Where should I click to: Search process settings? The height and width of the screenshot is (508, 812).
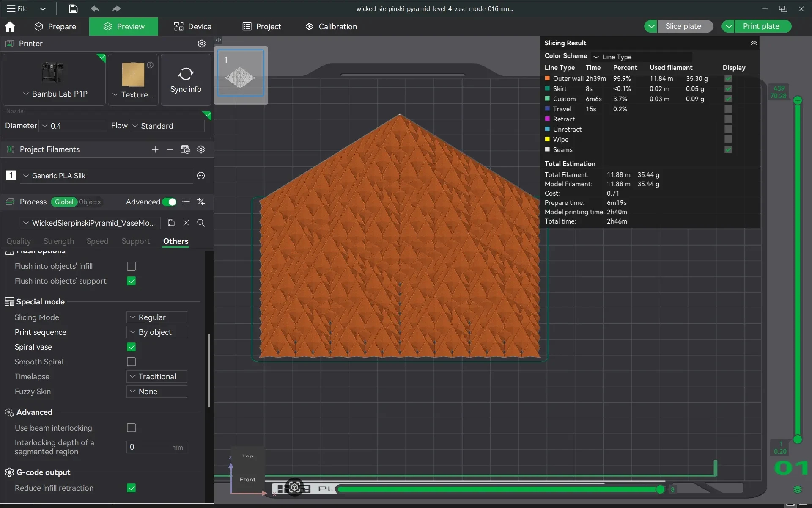coord(201,223)
